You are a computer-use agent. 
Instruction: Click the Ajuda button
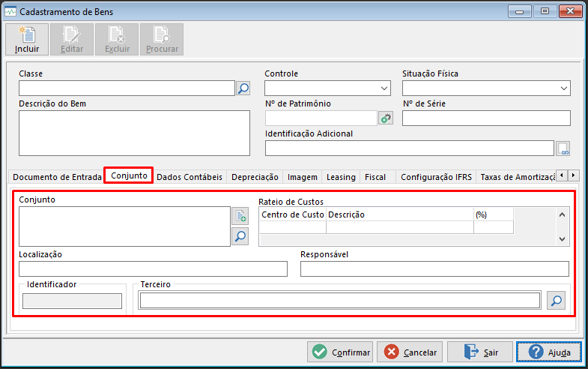click(549, 352)
